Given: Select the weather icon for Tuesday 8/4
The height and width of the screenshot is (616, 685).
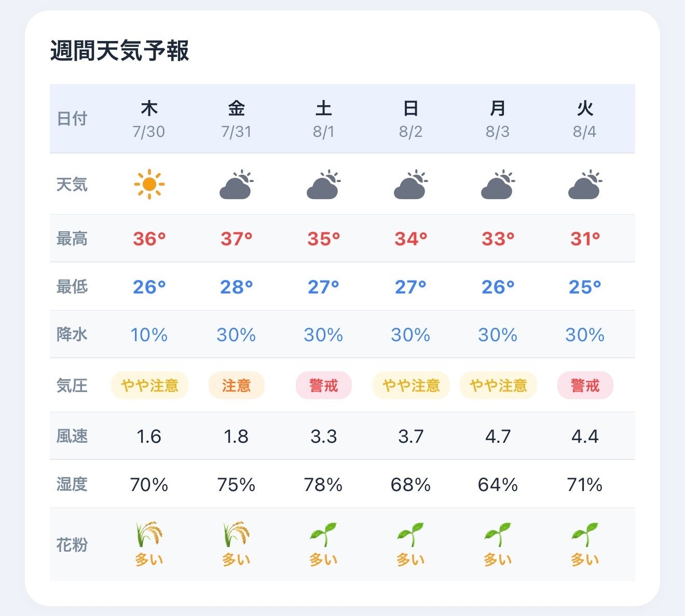Looking at the screenshot, I should 585,184.
